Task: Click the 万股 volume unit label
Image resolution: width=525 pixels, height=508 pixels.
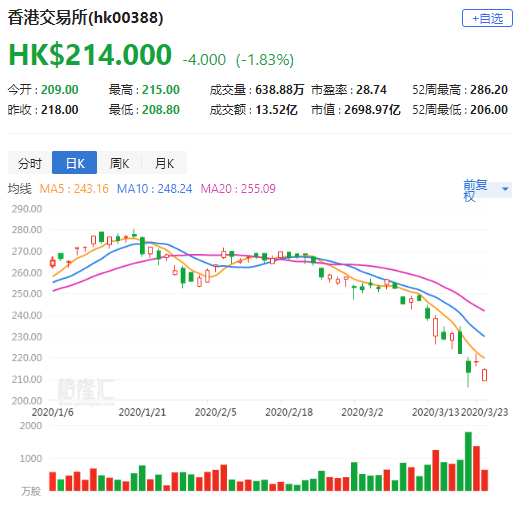Action: [x=31, y=492]
